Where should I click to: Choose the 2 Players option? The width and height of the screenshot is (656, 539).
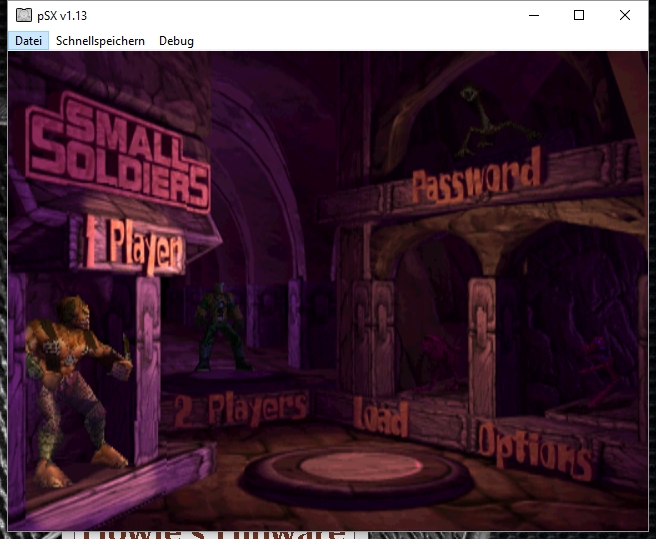coord(241,408)
